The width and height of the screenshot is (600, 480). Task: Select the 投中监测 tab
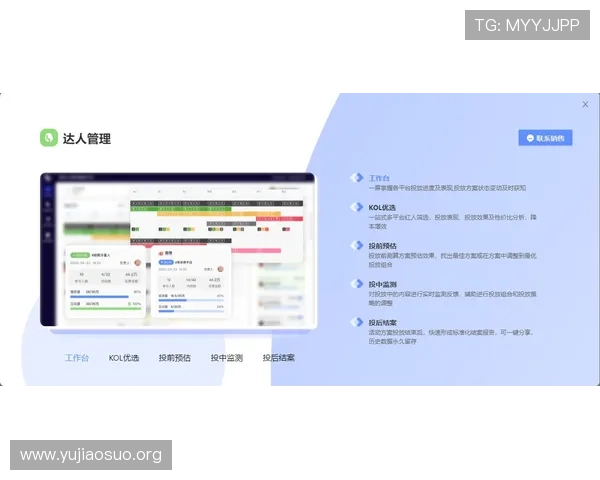(x=227, y=358)
